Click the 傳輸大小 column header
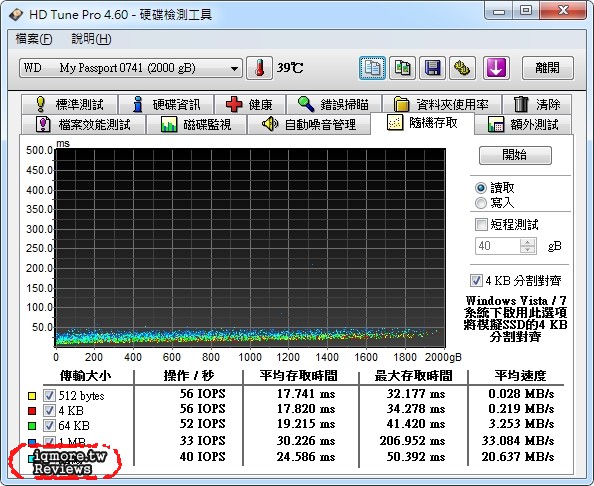 [85, 375]
